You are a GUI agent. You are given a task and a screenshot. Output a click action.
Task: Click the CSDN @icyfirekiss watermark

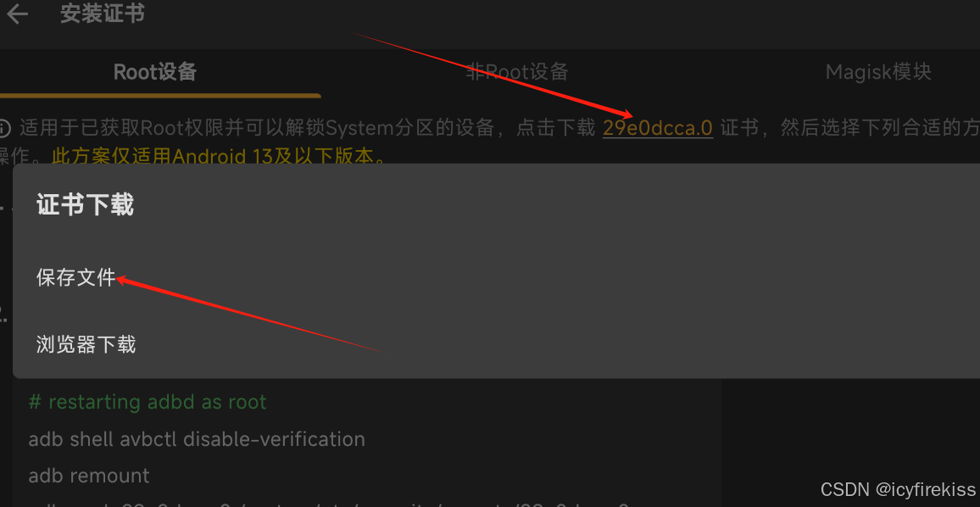tap(898, 489)
